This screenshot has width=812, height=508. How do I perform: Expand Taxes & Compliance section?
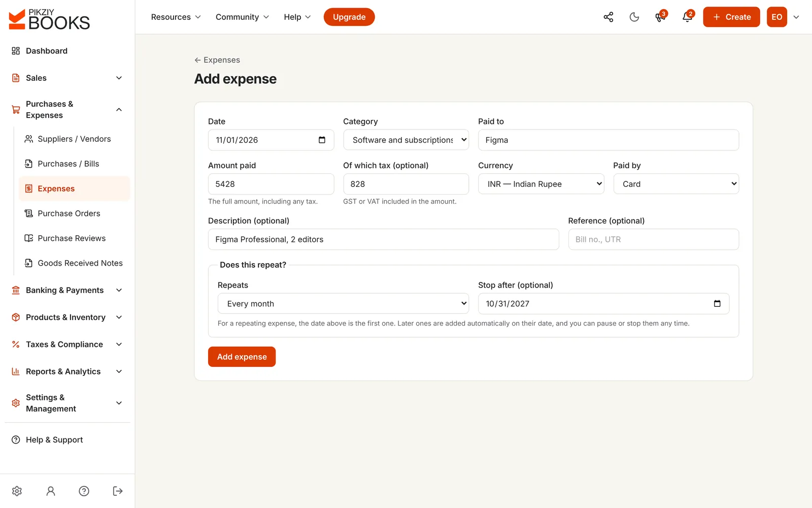[x=67, y=344]
